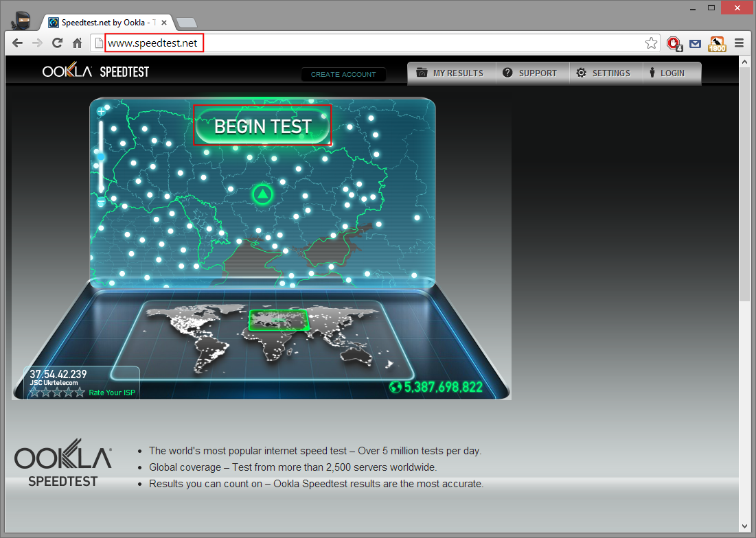Open the SETTINGS menu item
756x538 pixels.
[x=606, y=73]
